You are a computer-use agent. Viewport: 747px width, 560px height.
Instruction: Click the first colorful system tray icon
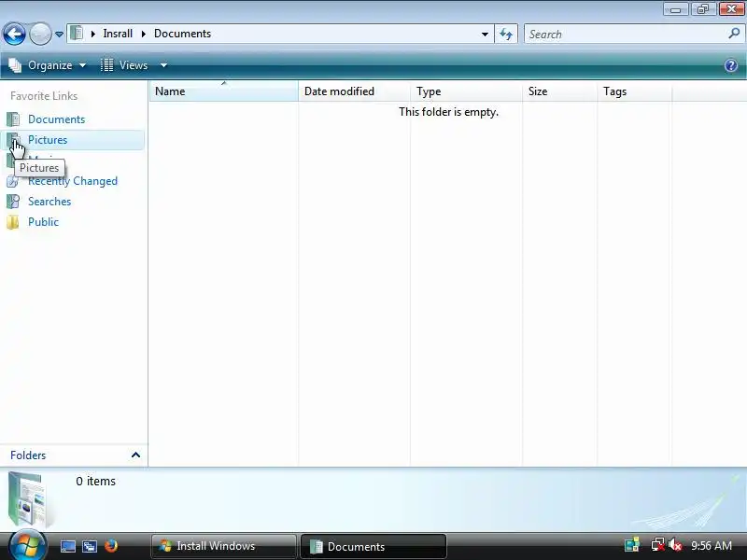tap(632, 545)
